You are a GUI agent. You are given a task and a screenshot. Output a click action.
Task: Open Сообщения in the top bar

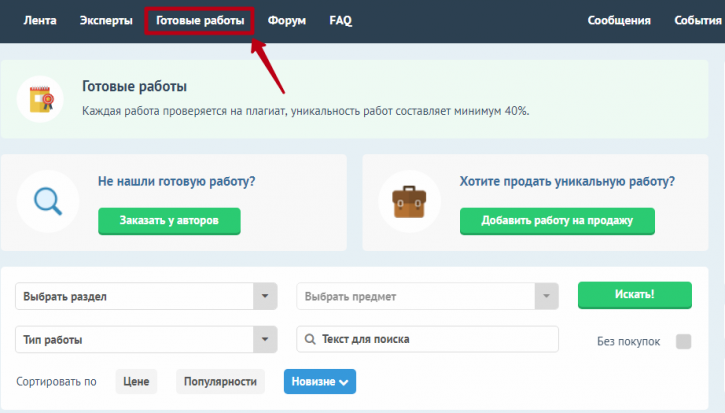point(619,21)
